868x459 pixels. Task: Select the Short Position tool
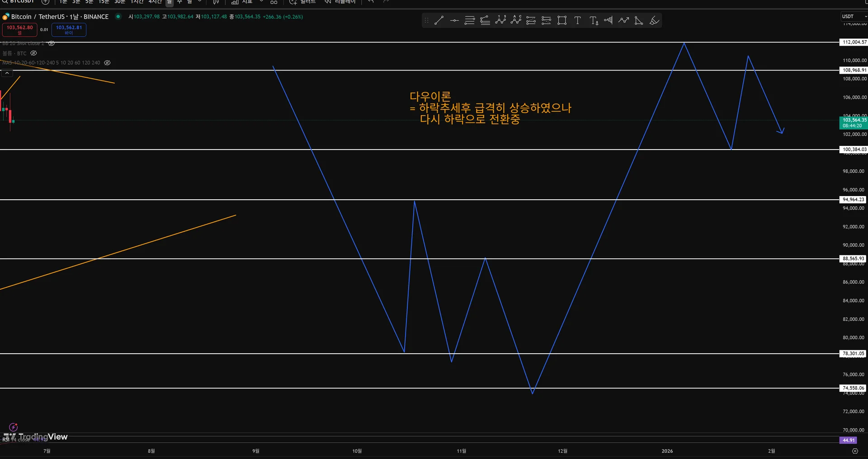pos(547,20)
